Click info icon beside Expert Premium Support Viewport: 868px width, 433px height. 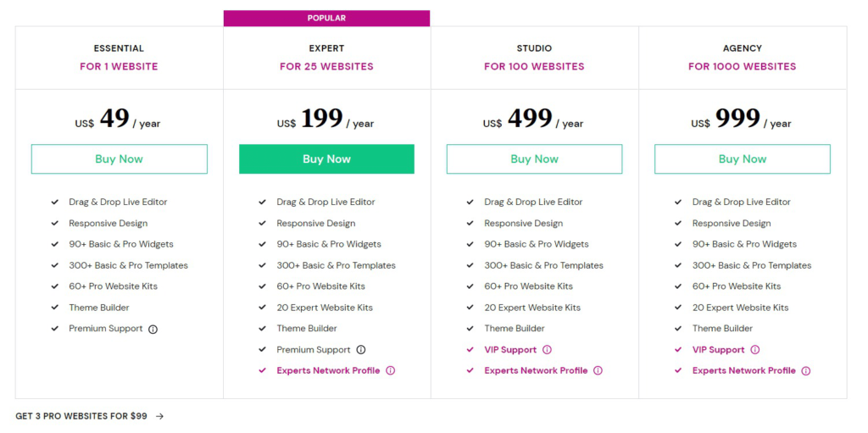tap(361, 350)
